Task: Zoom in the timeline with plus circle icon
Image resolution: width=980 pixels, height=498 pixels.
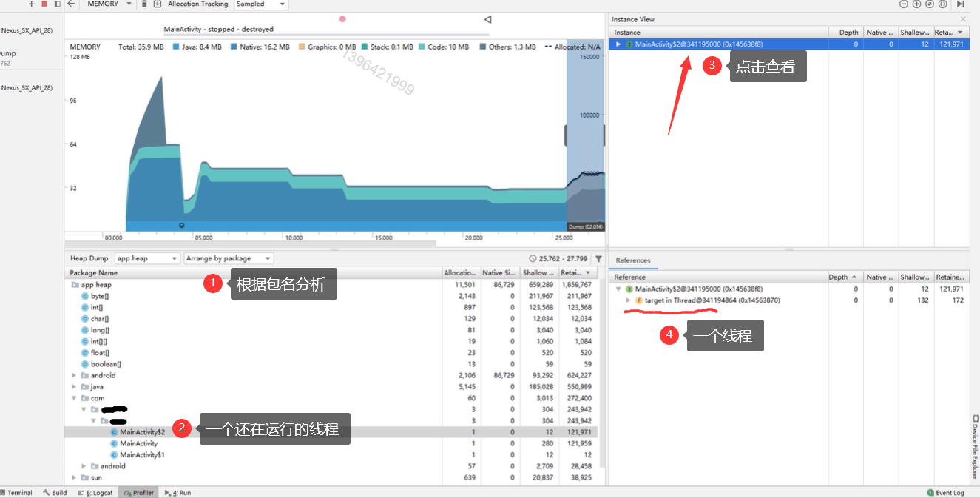Action: (x=916, y=4)
